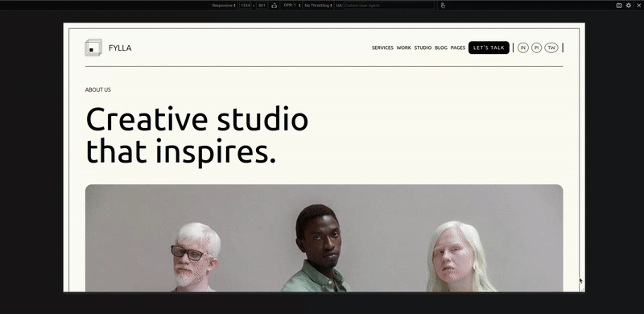Click the rotate viewport icon
This screenshot has width=644, height=314.
tap(274, 6)
